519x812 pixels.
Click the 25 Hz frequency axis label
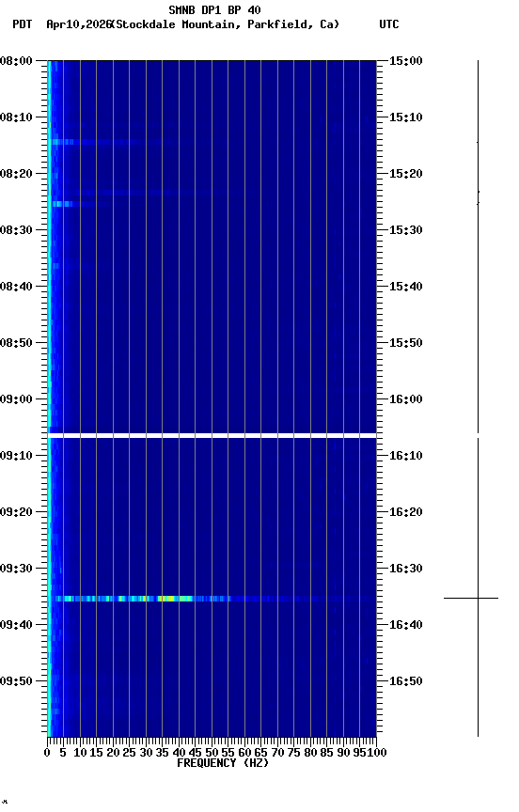[x=129, y=753]
